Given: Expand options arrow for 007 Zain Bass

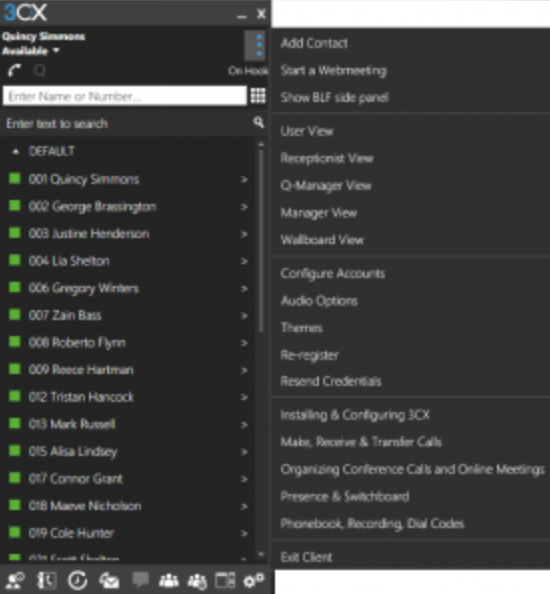Looking at the screenshot, I should [x=244, y=316].
